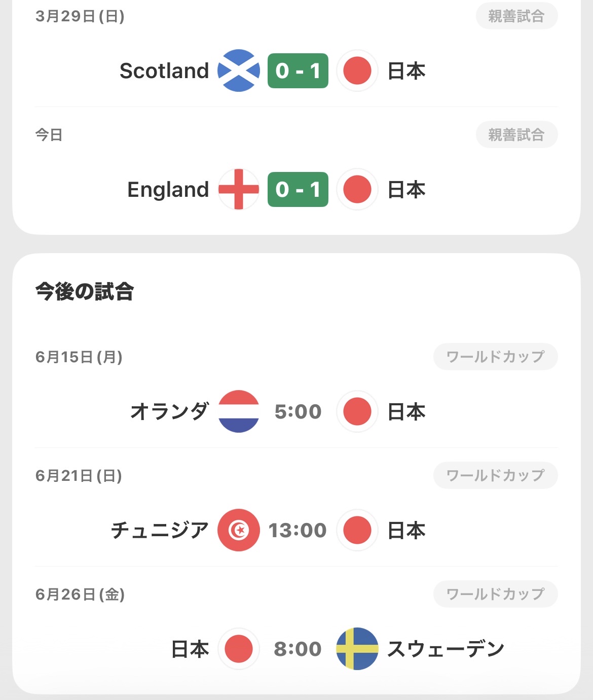This screenshot has height=700, width=593.
Task: Tap Japan's flag in the オランダ match
Action: [x=357, y=411]
